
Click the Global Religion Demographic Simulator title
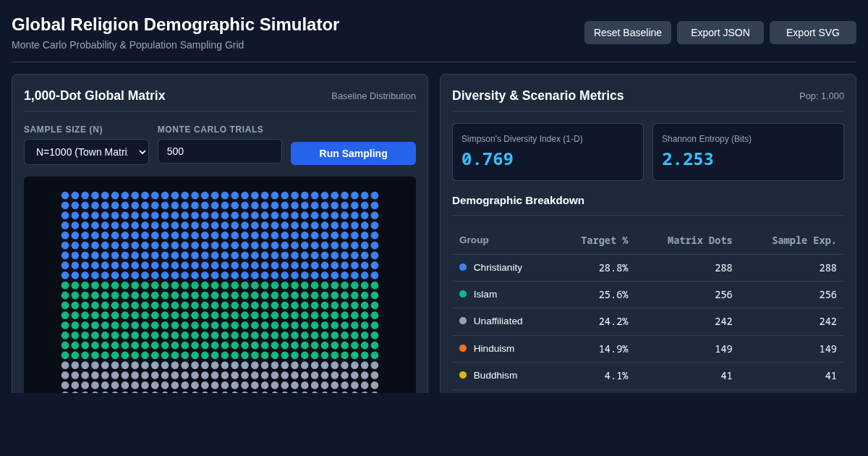point(175,24)
